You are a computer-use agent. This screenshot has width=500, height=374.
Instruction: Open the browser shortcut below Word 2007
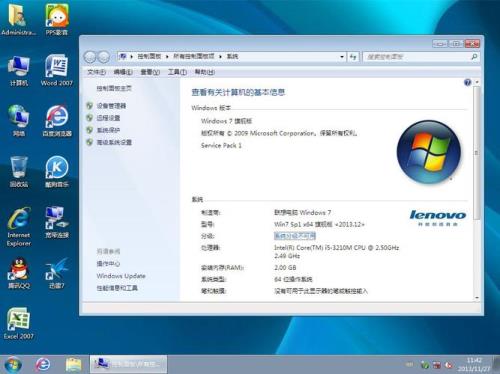tap(57, 121)
